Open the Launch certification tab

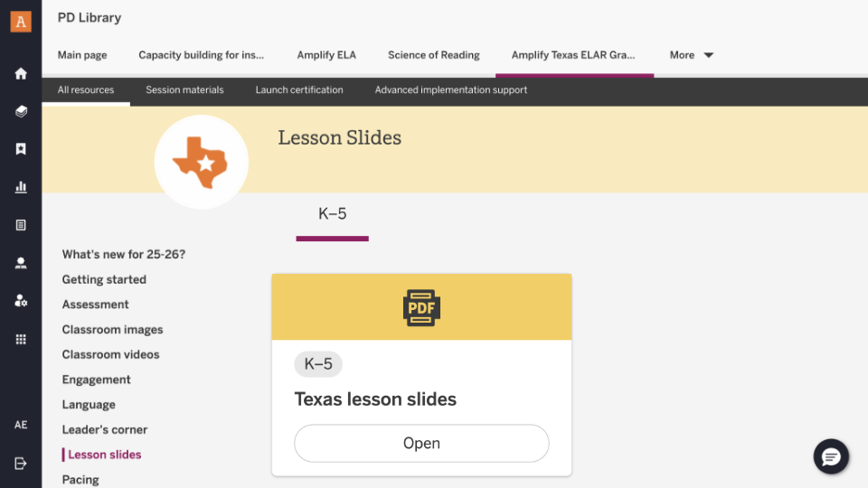299,90
